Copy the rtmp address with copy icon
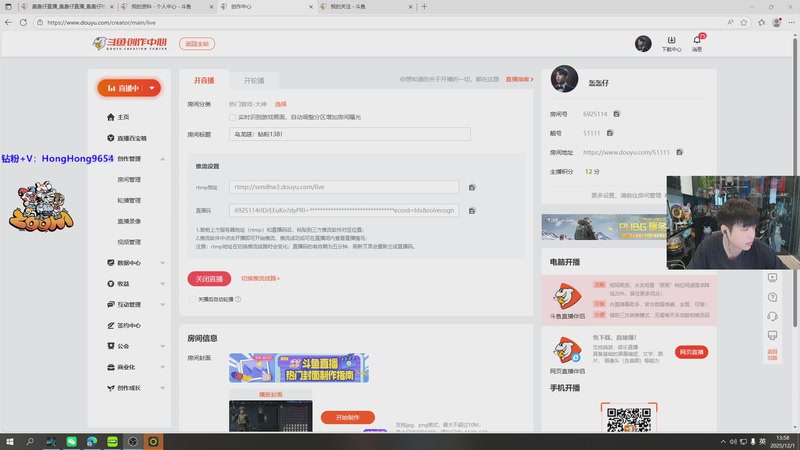The height and width of the screenshot is (450, 800). [472, 188]
